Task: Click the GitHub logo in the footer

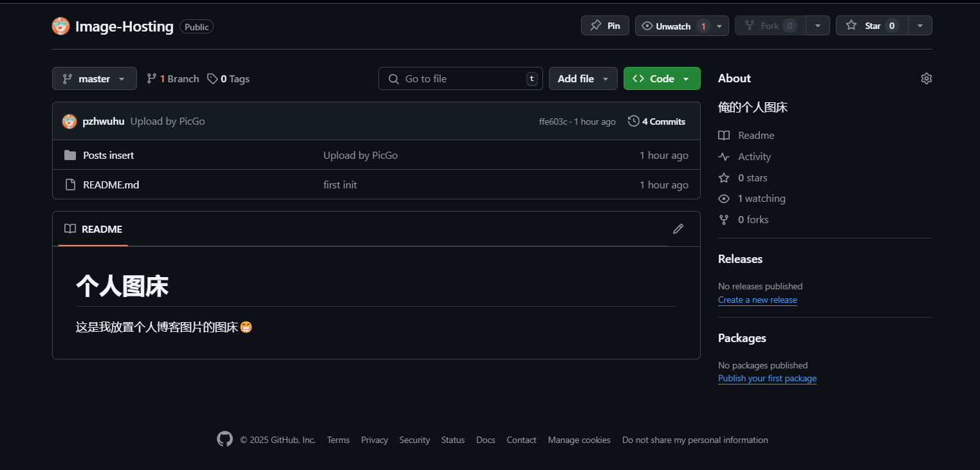Action: tap(225, 440)
